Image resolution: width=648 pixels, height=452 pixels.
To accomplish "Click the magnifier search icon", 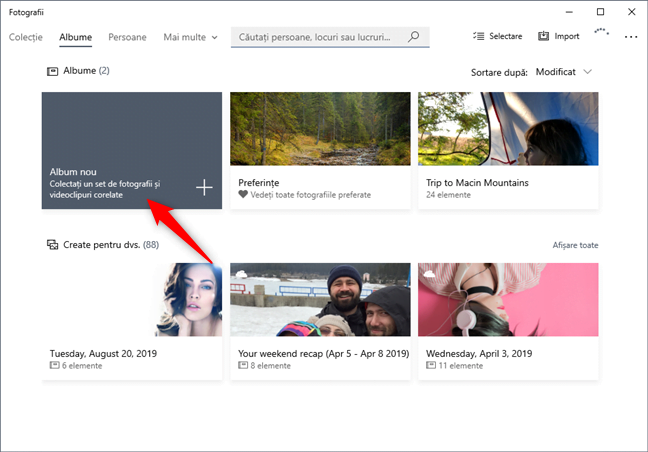I will click(414, 37).
